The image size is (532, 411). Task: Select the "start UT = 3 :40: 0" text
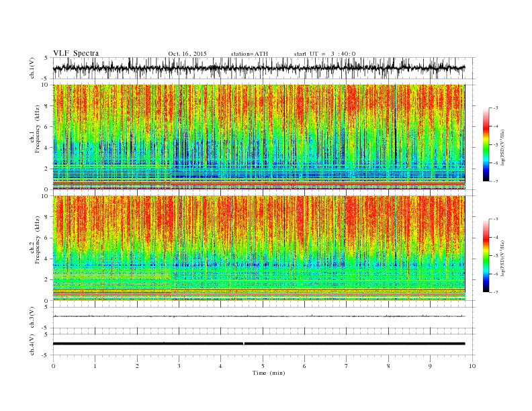pyautogui.click(x=324, y=54)
